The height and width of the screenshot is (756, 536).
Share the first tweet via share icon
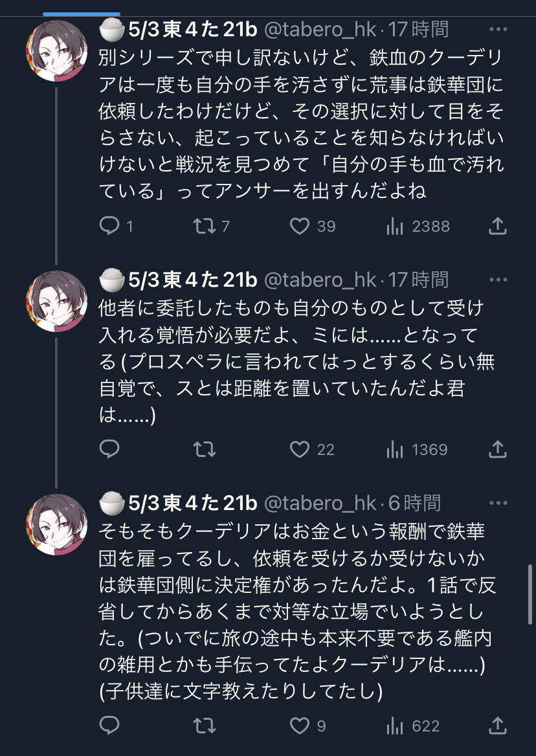click(497, 226)
